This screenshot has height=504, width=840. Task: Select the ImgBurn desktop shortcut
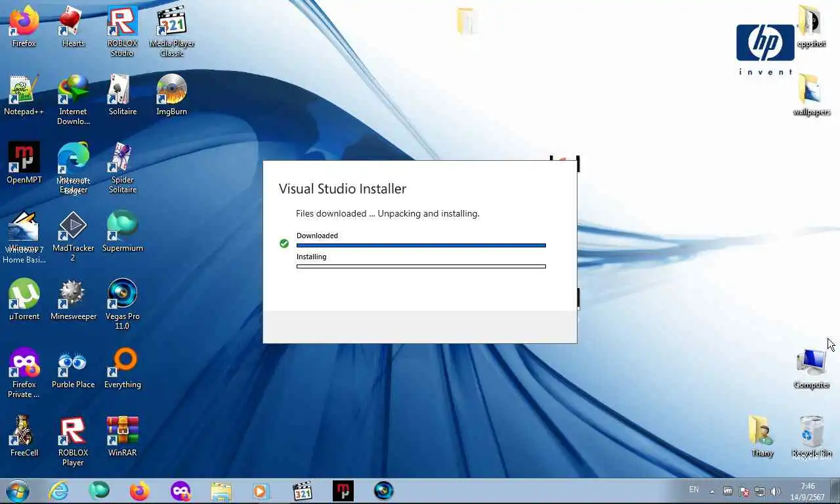171,95
